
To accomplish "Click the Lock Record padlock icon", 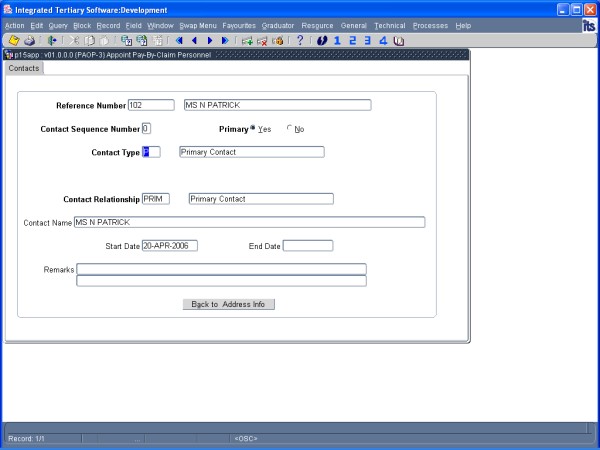I will tap(278, 40).
